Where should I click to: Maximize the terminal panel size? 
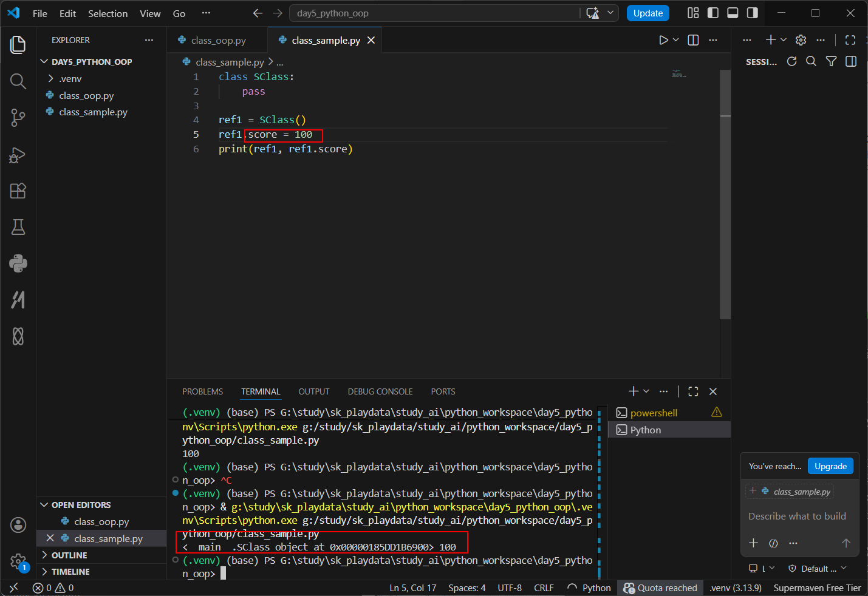[693, 391]
